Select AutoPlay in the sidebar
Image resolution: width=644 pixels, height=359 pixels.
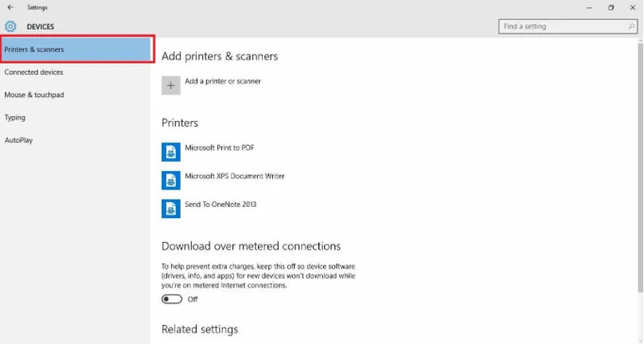tap(75, 140)
